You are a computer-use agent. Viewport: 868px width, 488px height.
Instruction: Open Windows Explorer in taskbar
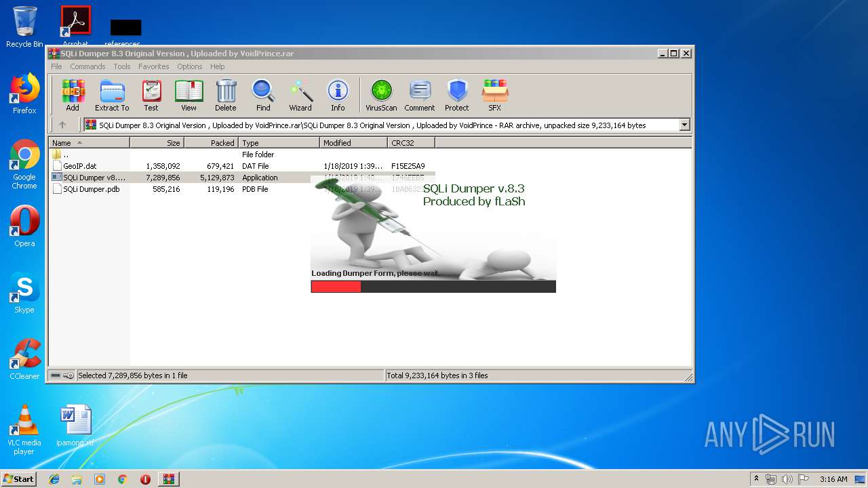pyautogui.click(x=77, y=479)
